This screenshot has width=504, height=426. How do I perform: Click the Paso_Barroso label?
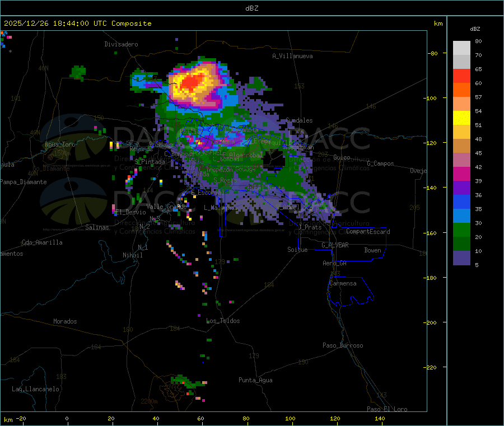click(343, 346)
